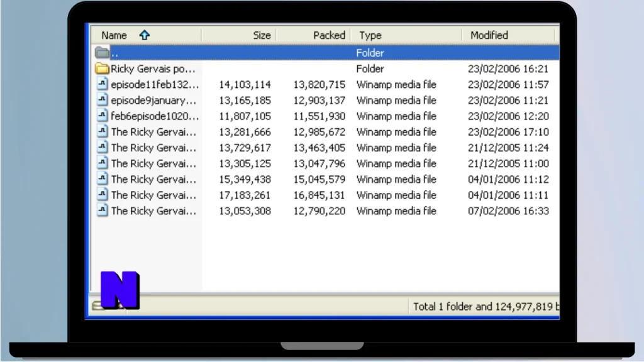Click the Ricky Gervais po... folder icon
Screen dimensions: 644x362
pyautogui.click(x=102, y=68)
